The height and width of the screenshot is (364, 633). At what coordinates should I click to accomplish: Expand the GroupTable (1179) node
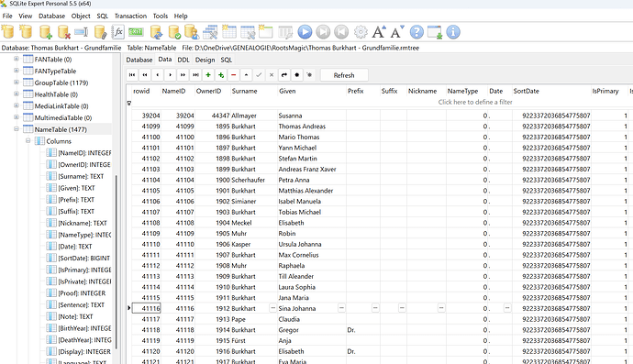coord(17,83)
